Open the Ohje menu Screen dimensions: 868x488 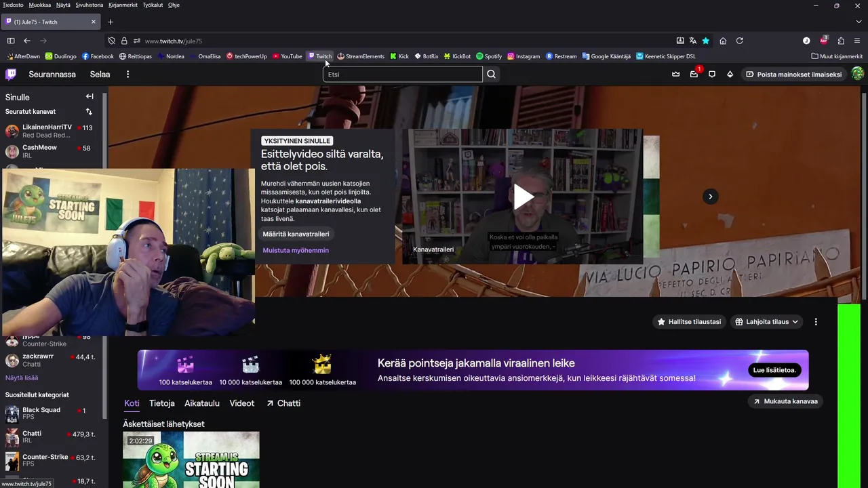click(x=174, y=5)
